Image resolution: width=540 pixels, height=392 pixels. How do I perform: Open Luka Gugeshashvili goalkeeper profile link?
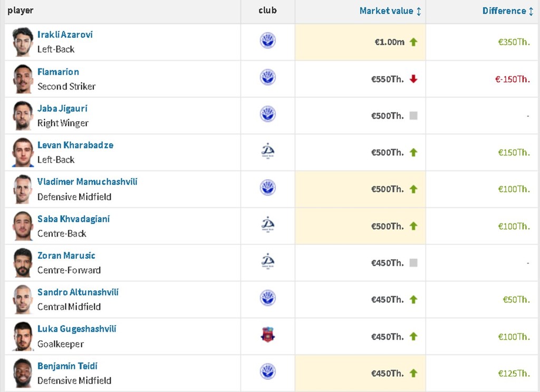[76, 329]
